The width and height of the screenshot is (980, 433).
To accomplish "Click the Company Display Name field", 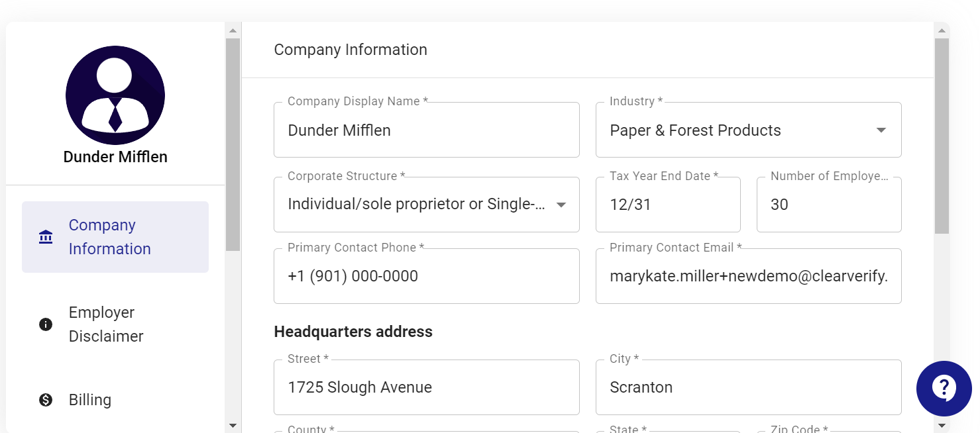I will (427, 130).
